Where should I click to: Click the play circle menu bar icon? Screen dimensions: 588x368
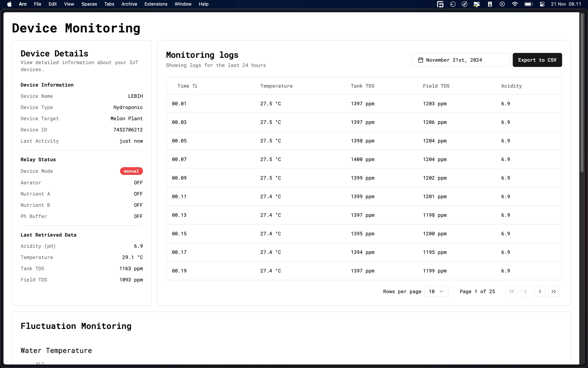(x=502, y=4)
